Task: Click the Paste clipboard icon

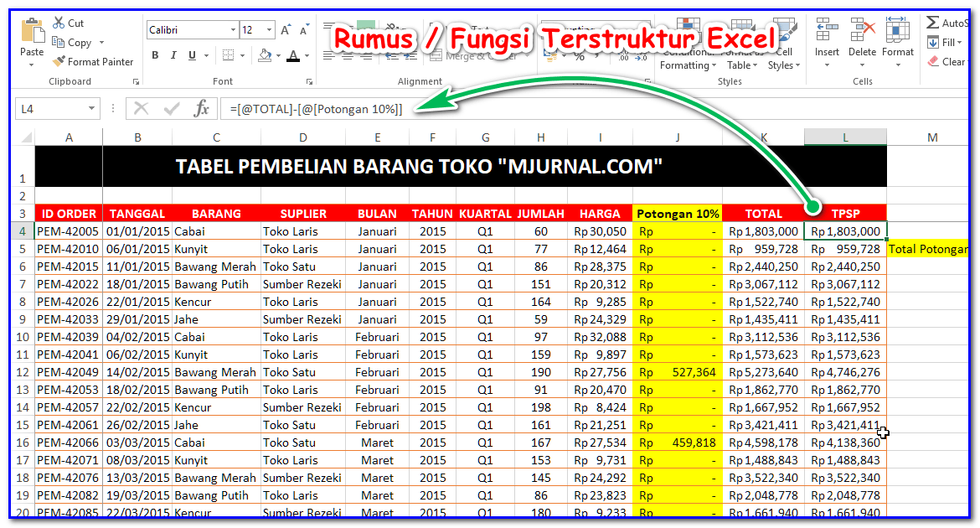Action: point(32,29)
